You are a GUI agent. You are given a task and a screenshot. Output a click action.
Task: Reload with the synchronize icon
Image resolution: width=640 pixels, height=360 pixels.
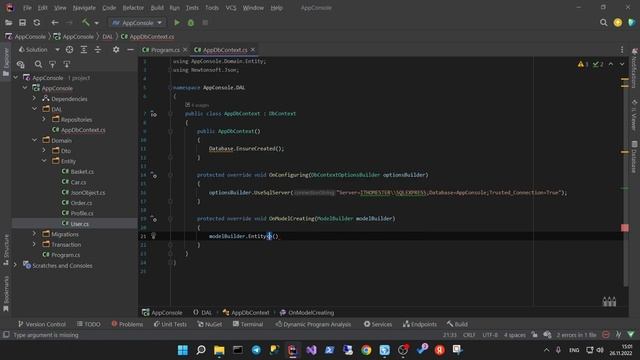[x=37, y=23]
